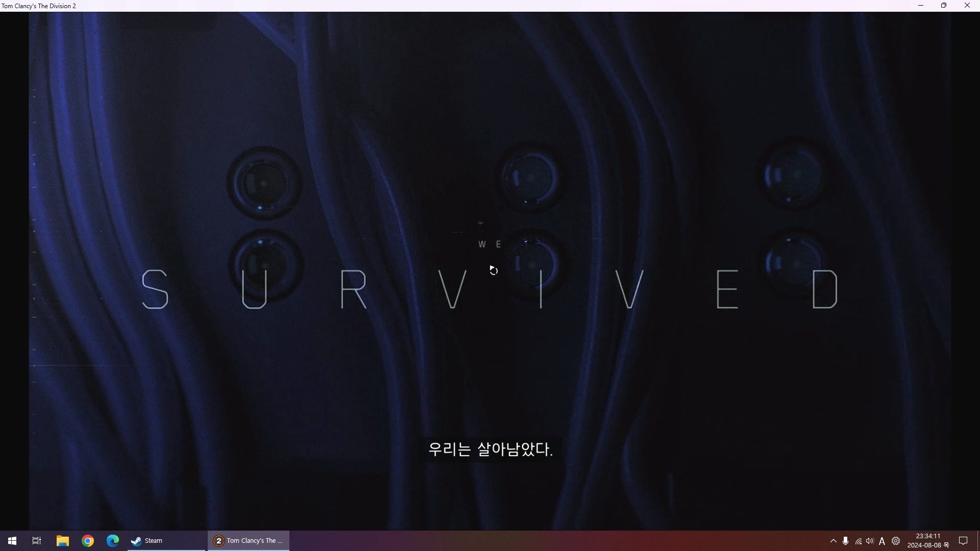The image size is (980, 551).
Task: Expand the hidden system tray icons
Action: pyautogui.click(x=834, y=541)
